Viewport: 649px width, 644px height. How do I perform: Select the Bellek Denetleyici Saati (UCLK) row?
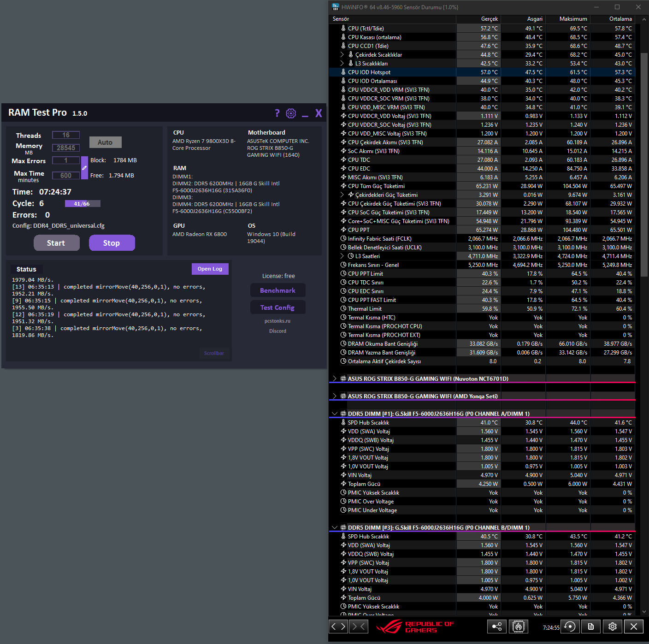482,247
